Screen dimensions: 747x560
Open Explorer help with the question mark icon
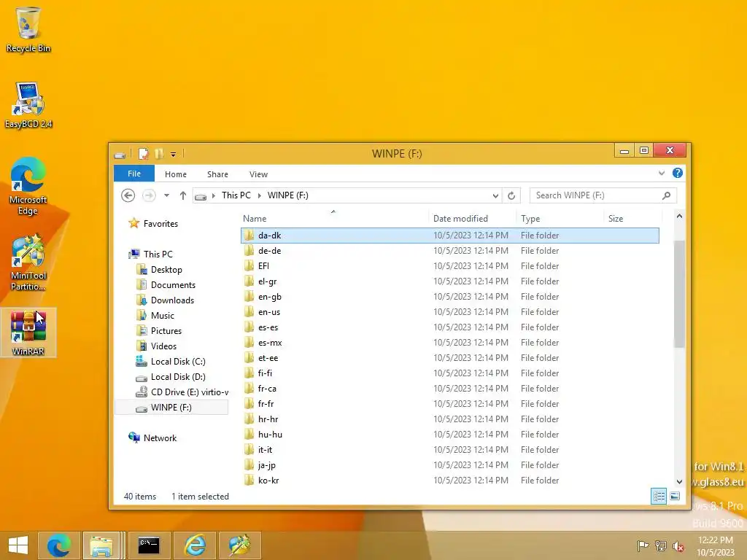click(678, 174)
